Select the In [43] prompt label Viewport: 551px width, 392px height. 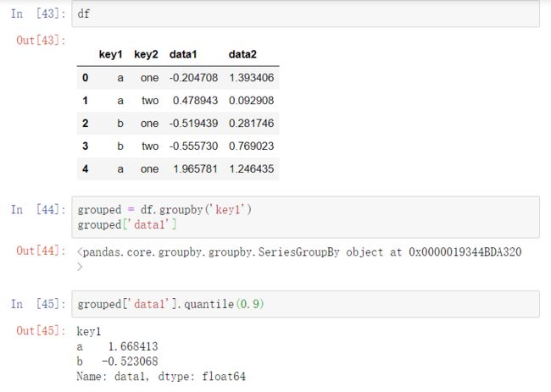point(38,14)
